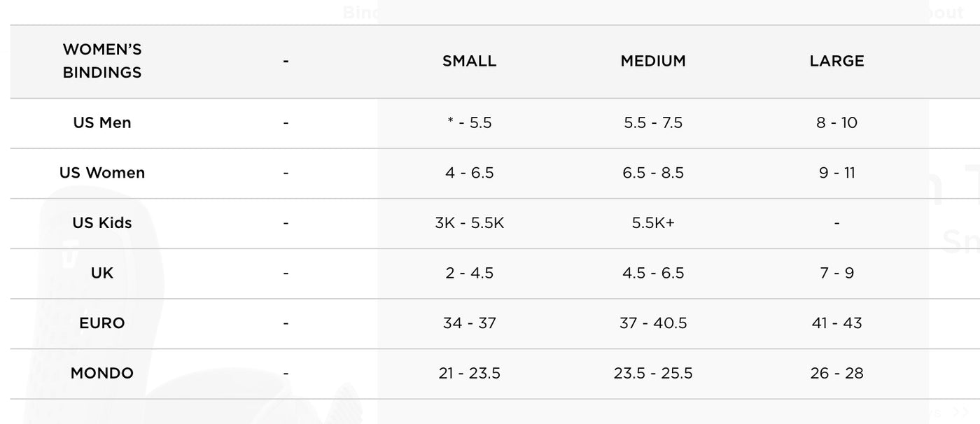Select the 5.5K+ kids size cell

point(653,223)
